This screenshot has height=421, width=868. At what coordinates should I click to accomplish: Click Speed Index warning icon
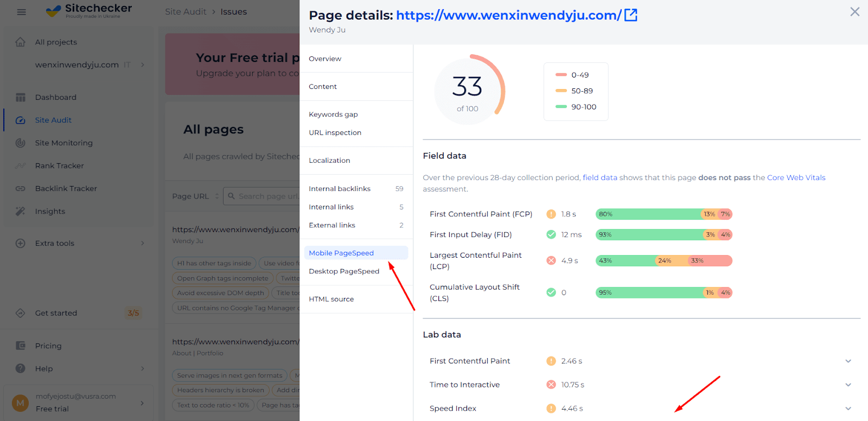[x=551, y=409]
